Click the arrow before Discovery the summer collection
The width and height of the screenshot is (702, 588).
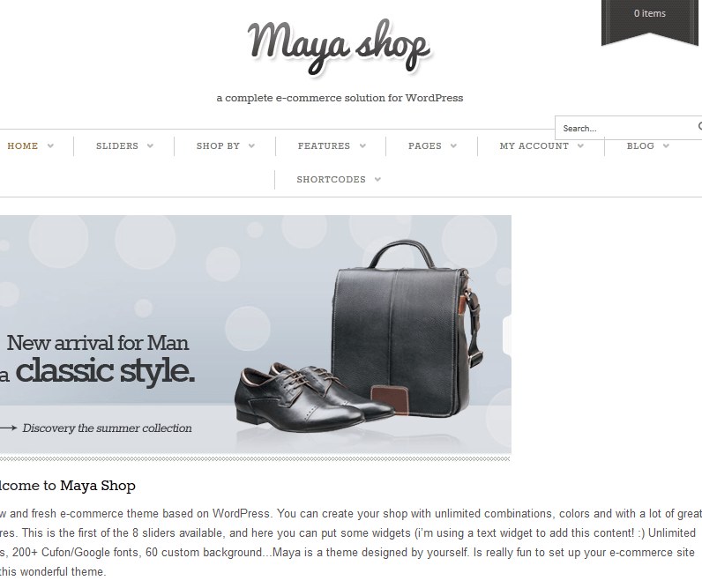(x=9, y=428)
